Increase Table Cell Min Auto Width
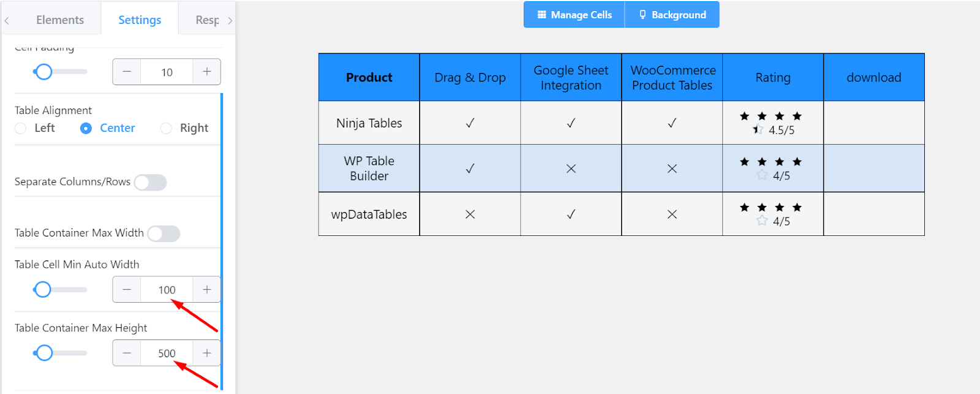Viewport: 980px width, 394px height. 207,290
